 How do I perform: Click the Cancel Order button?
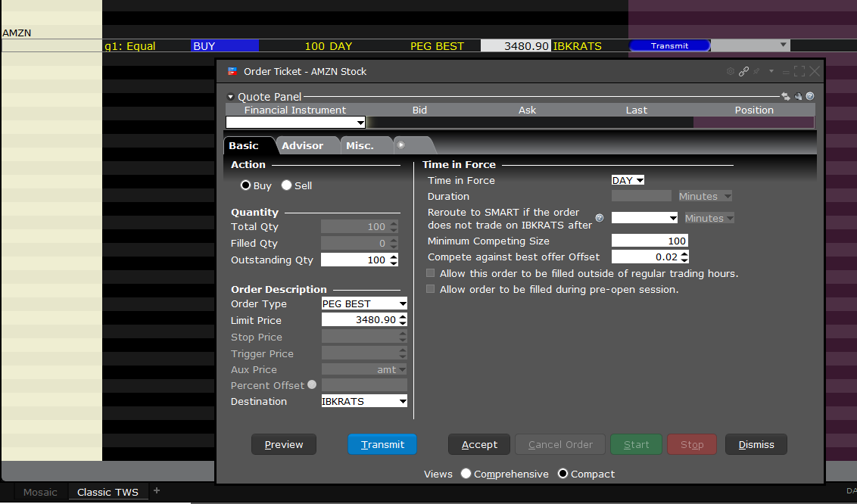[560, 444]
